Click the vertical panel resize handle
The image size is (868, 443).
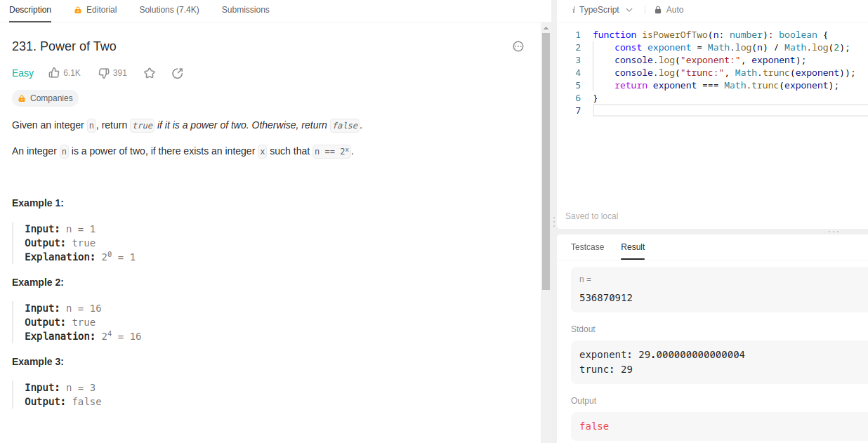[x=554, y=221]
